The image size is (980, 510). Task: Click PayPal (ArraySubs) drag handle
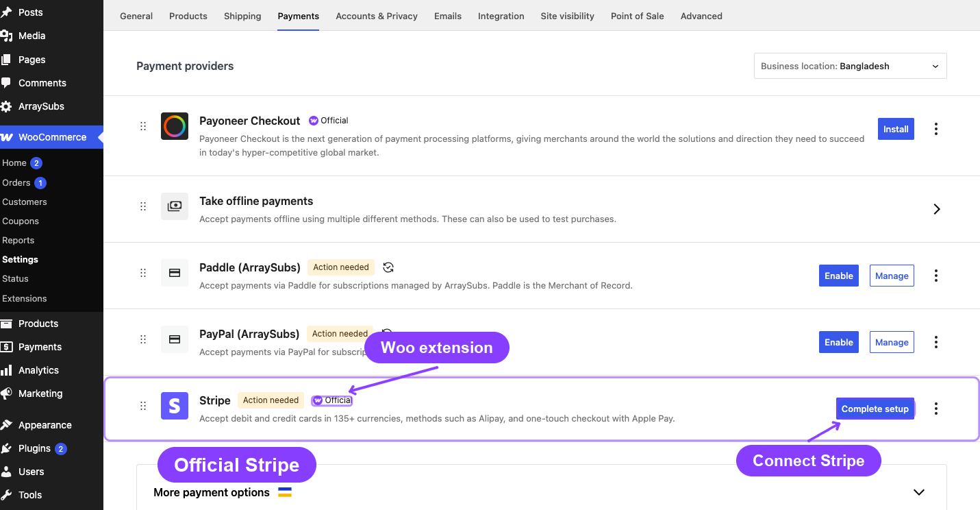pos(143,339)
